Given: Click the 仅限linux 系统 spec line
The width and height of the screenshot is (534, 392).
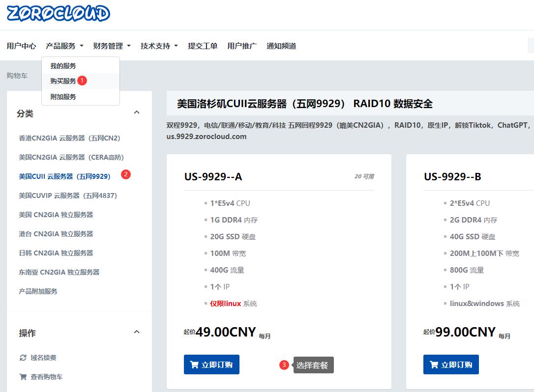Looking at the screenshot, I should [x=233, y=304].
